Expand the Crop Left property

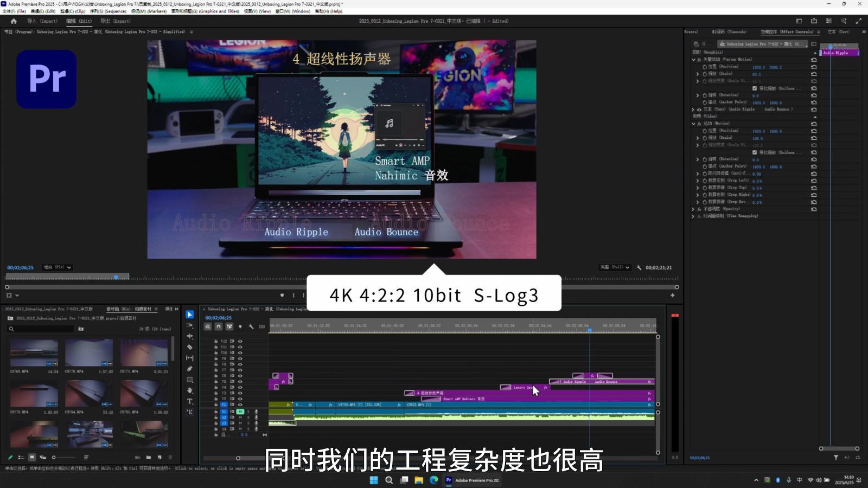698,181
